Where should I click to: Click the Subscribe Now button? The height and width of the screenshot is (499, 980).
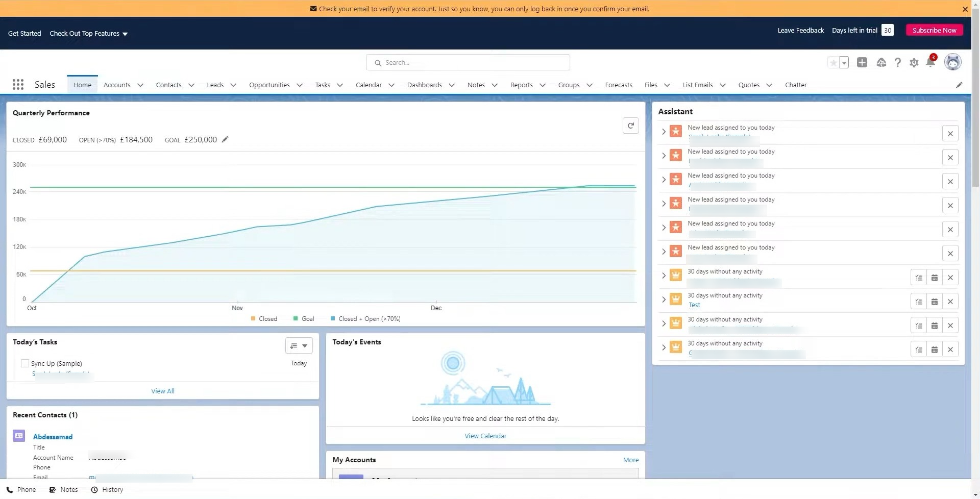tap(934, 30)
